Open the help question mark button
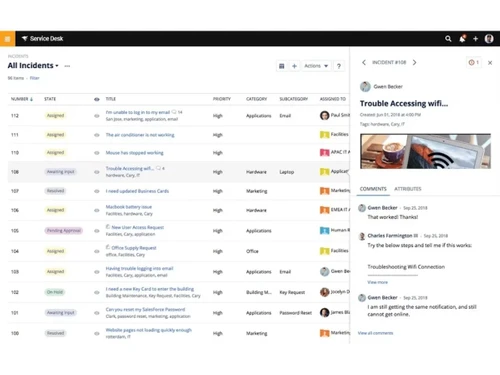500x375 pixels. (339, 66)
